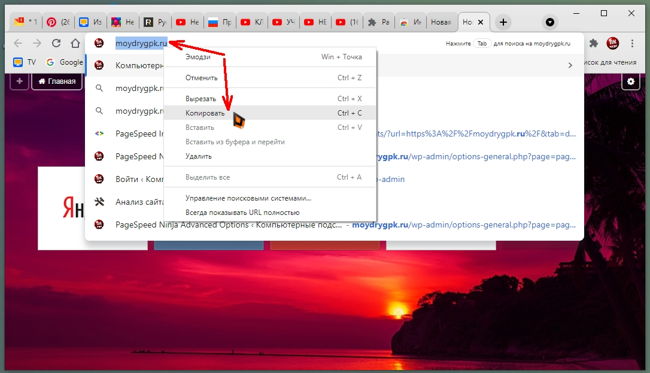Screen dimensions: 650x373
Task: Switch to the 'R Ру' tab
Action: pyautogui.click(x=155, y=22)
